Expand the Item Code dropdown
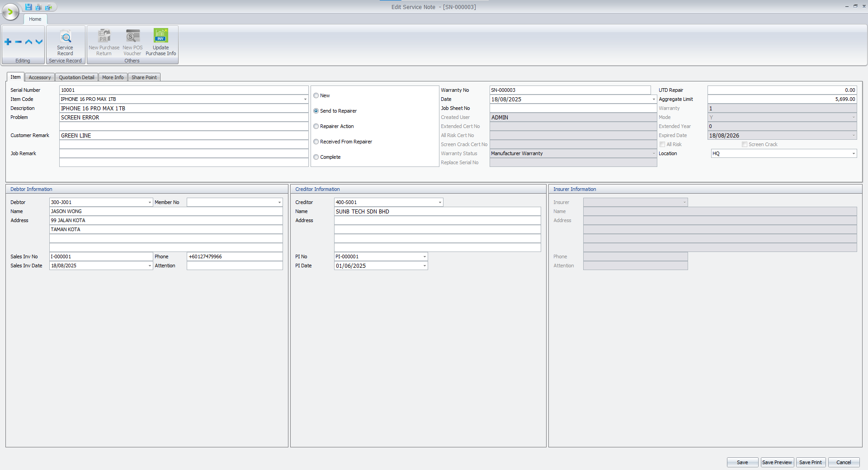This screenshot has height=470, width=868. tap(305, 99)
